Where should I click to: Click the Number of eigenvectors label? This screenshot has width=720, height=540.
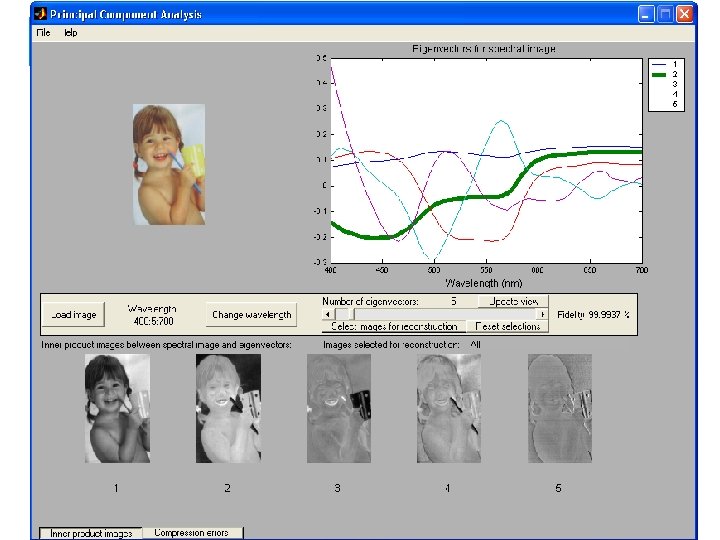pyautogui.click(x=370, y=301)
